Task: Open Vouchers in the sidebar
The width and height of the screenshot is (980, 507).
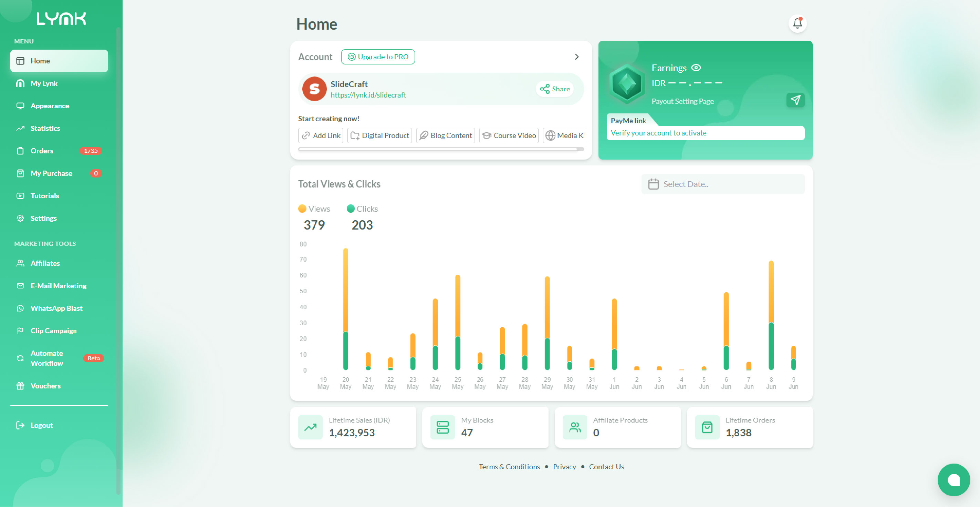Action: point(59,386)
